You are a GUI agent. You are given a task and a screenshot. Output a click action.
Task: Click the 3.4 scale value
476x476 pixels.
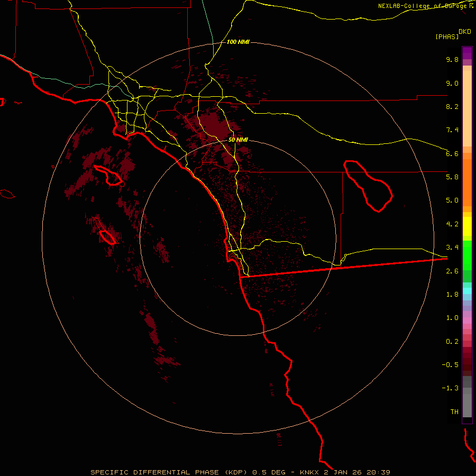(452, 248)
